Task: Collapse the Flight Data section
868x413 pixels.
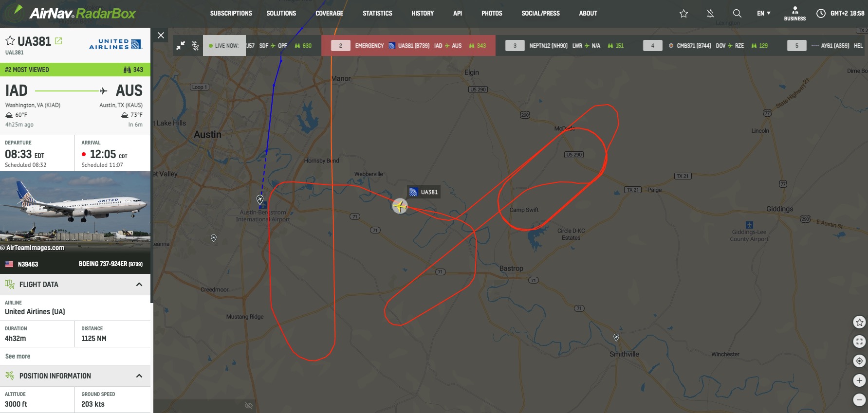Action: tap(139, 284)
